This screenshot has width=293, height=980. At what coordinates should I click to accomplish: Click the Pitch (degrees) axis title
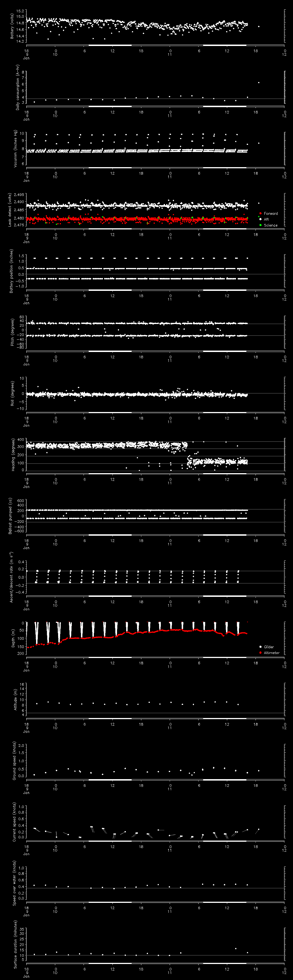12,332
